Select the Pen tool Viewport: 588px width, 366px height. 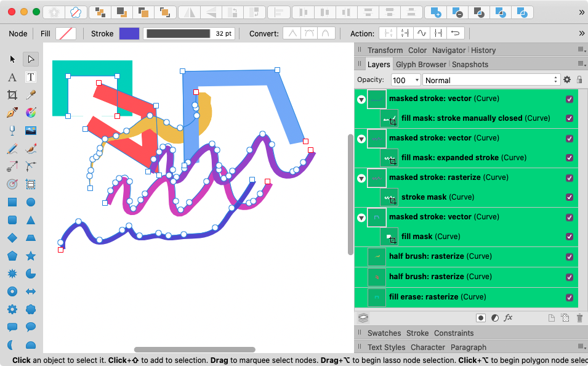coord(10,113)
